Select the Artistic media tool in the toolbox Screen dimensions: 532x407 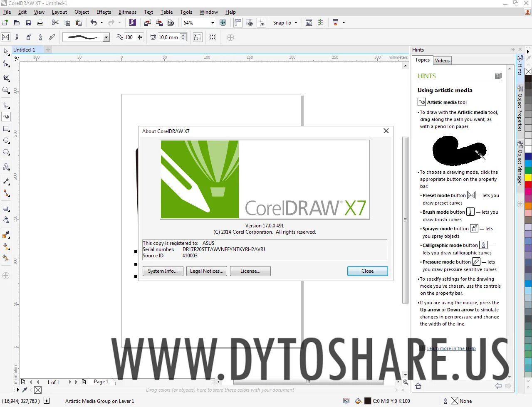pyautogui.click(x=6, y=117)
